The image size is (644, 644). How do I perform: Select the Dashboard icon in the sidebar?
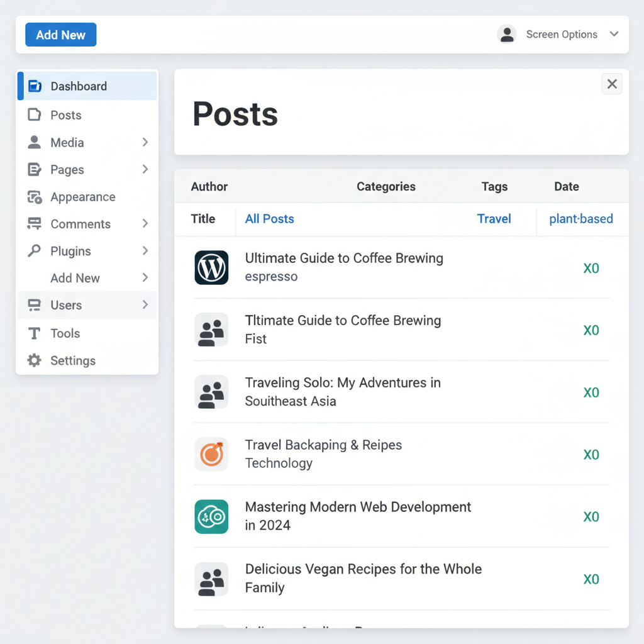click(x=35, y=86)
